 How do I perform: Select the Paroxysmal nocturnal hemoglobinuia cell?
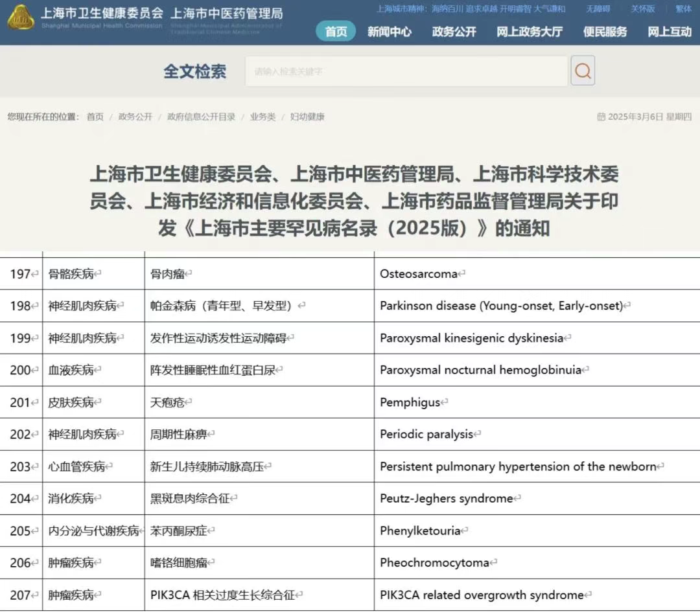[x=537, y=371]
